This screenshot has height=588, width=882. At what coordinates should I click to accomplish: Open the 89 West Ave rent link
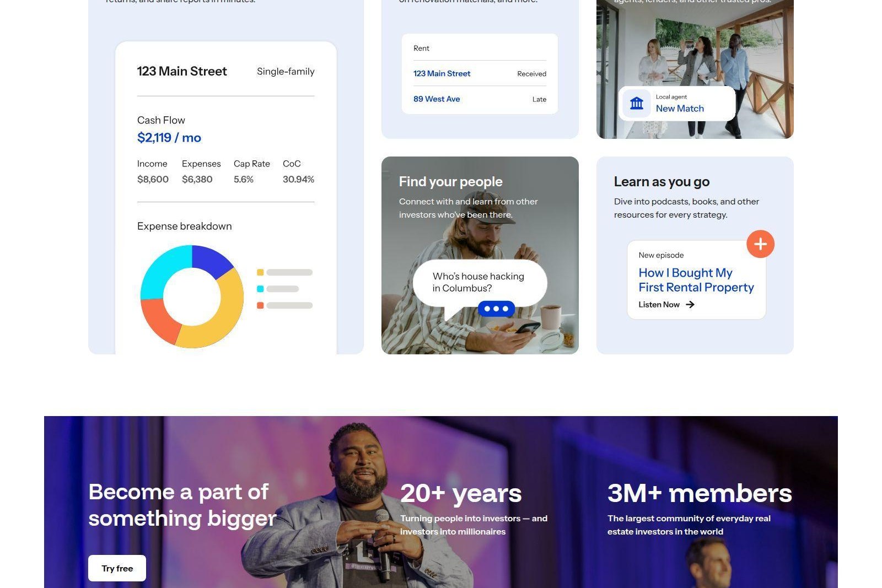tap(437, 99)
